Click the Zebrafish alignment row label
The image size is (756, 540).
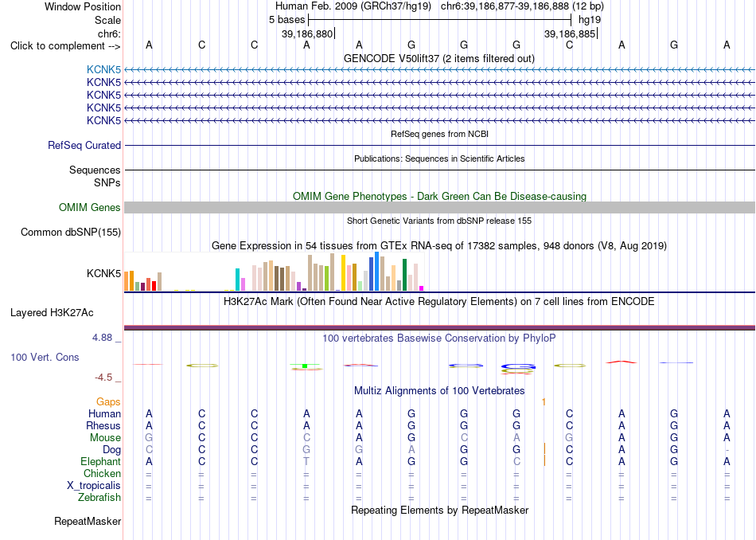[x=99, y=498]
